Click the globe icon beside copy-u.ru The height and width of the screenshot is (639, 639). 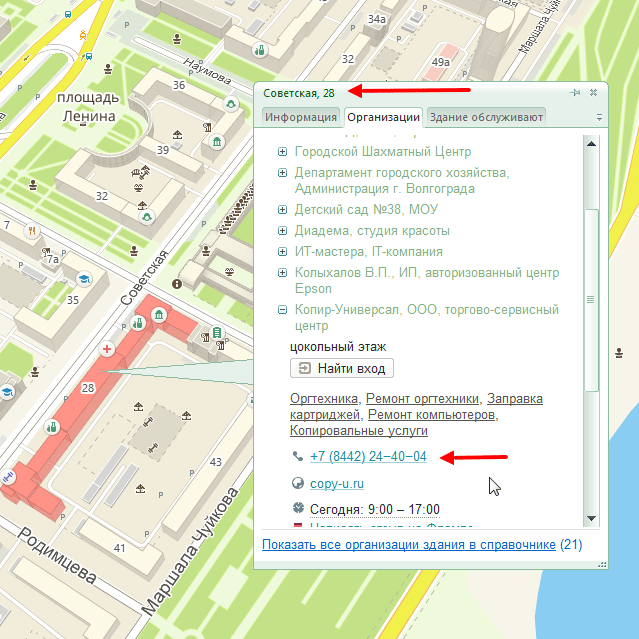[x=297, y=484]
